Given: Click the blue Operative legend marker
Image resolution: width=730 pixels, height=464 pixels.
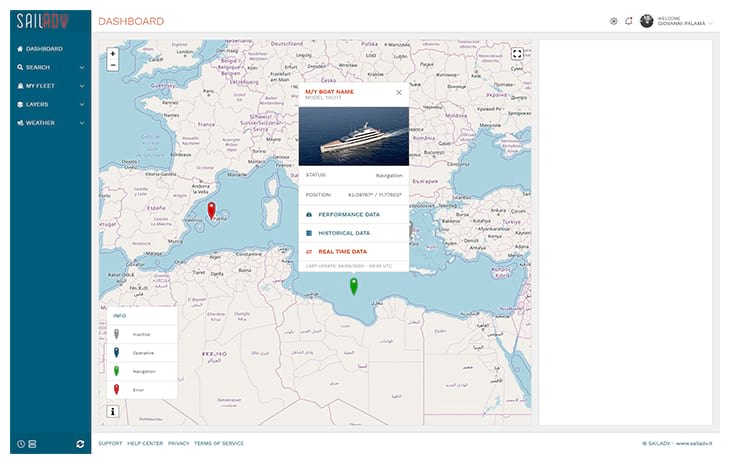Looking at the screenshot, I should [x=117, y=353].
